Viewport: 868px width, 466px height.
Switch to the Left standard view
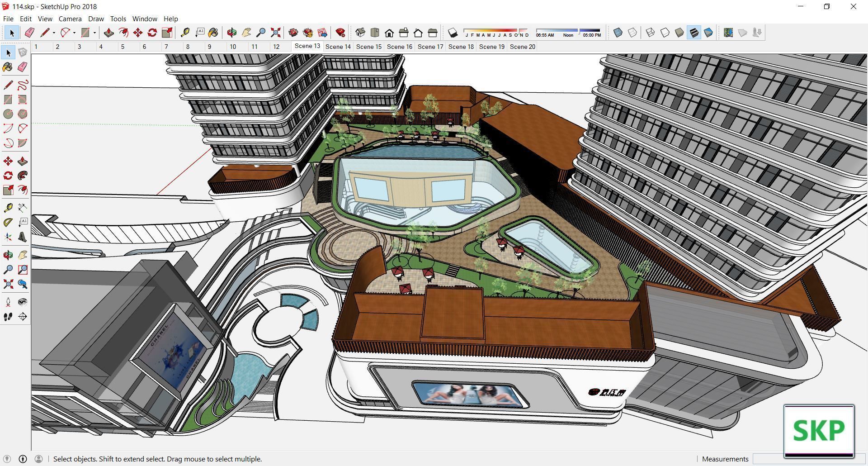[433, 33]
